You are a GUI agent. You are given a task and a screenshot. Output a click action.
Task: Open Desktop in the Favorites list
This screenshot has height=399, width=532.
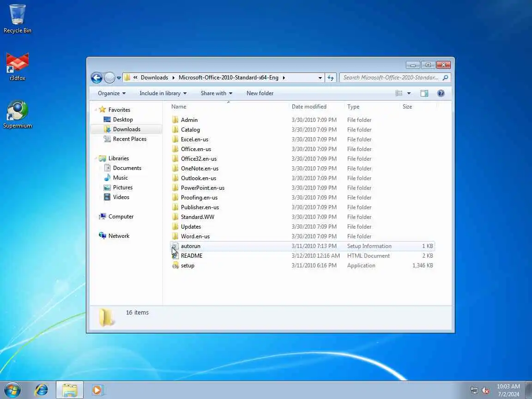point(123,120)
